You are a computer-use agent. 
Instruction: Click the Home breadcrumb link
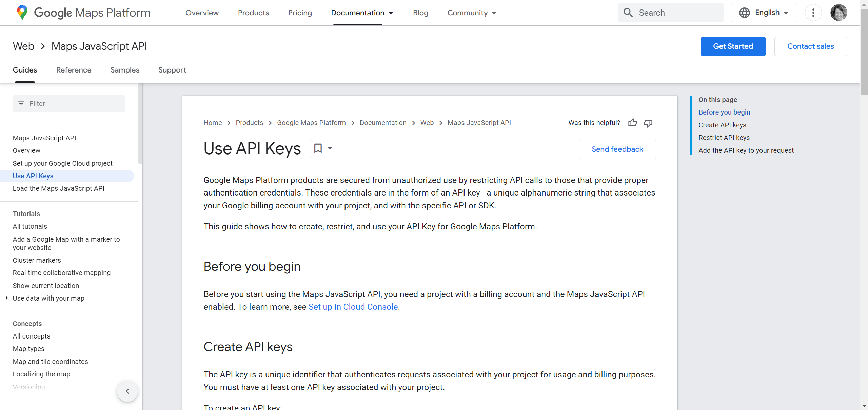tap(213, 123)
